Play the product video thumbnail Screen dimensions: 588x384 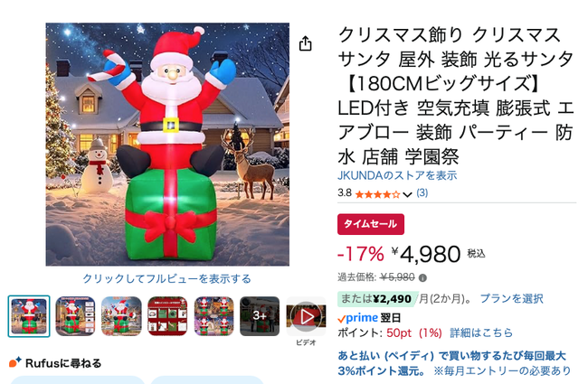(x=306, y=316)
